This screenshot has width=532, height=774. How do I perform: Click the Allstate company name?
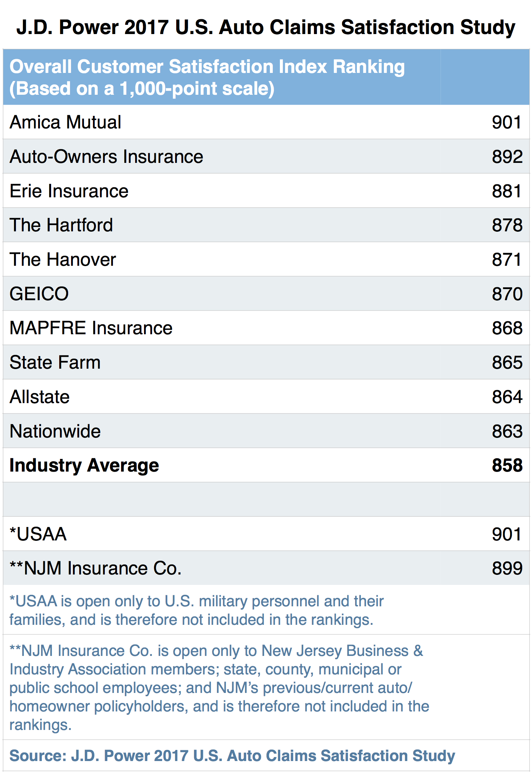click(39, 397)
